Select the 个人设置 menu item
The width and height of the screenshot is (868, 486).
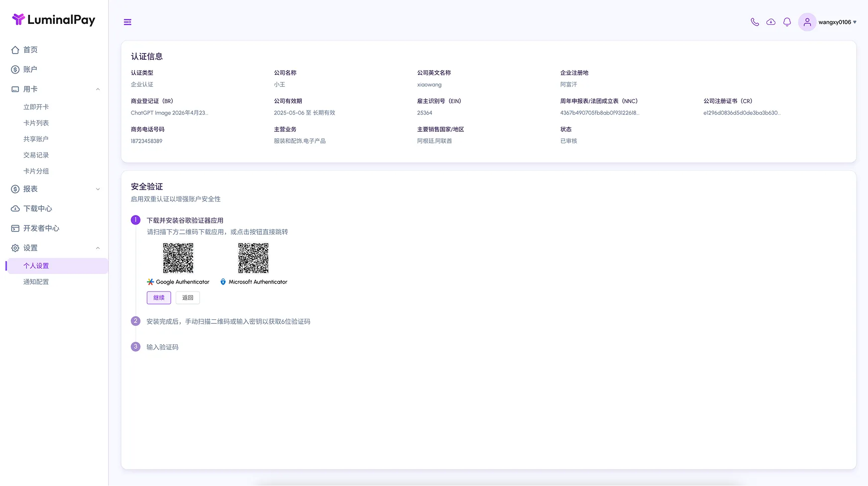pyautogui.click(x=57, y=266)
